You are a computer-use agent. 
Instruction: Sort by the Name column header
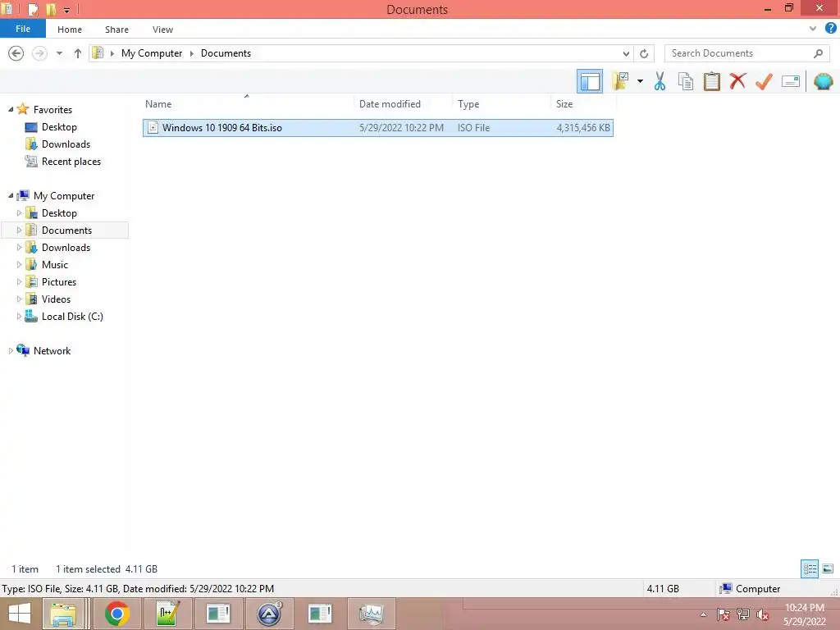[248, 104]
